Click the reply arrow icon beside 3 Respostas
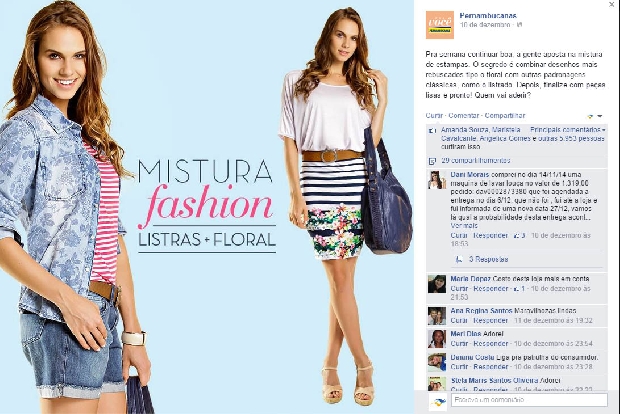The height and width of the screenshot is (414, 620). (x=459, y=259)
